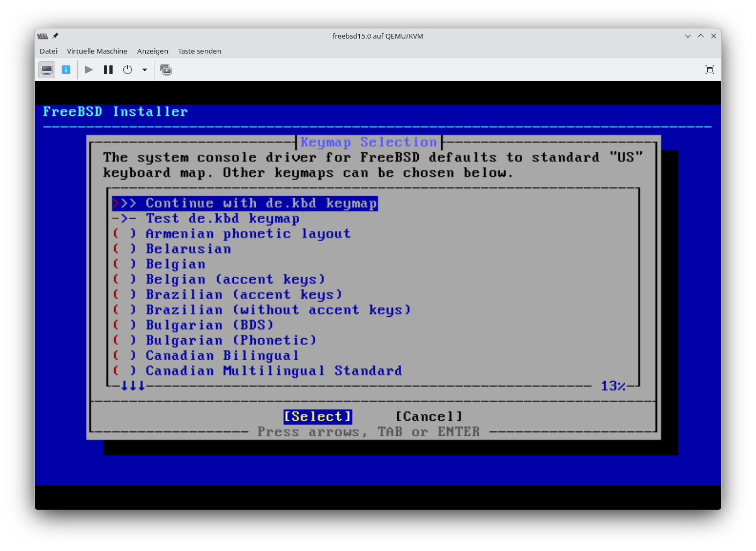Click the graphical console monitor icon
This screenshot has height=551, width=756.
(x=47, y=70)
